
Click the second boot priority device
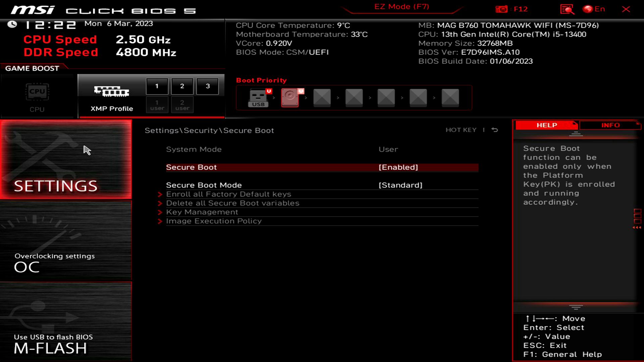(290, 97)
